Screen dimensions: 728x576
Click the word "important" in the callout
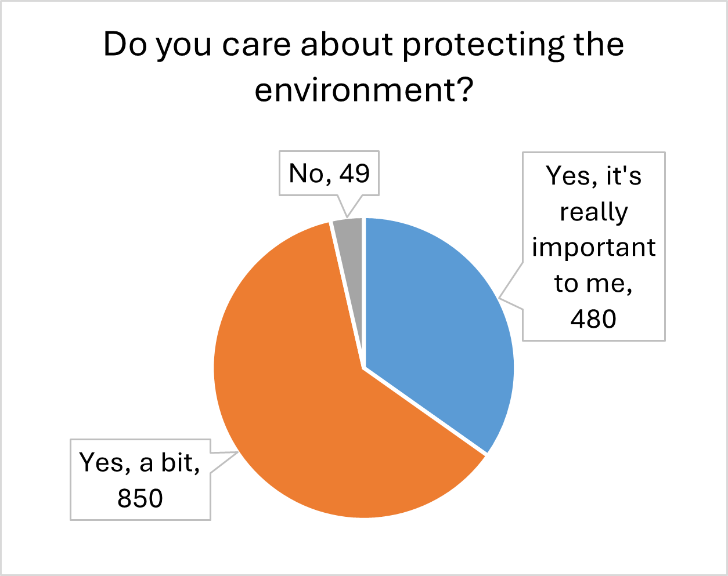pyautogui.click(x=593, y=248)
